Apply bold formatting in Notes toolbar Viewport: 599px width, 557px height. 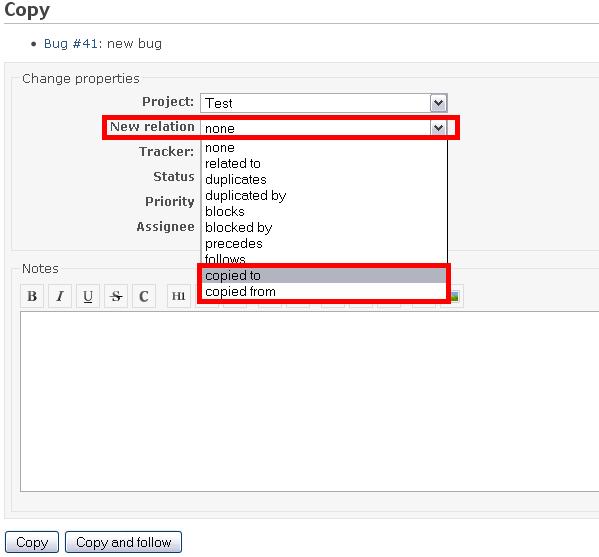pos(32,296)
